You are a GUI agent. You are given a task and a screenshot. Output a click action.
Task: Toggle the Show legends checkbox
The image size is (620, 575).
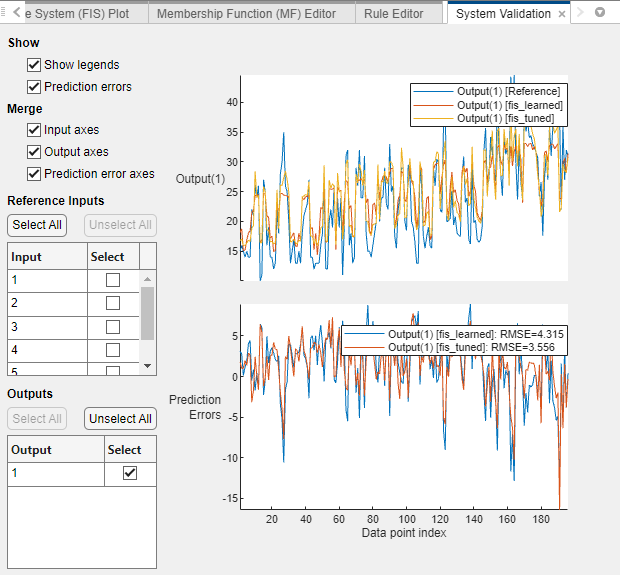pyautogui.click(x=34, y=65)
